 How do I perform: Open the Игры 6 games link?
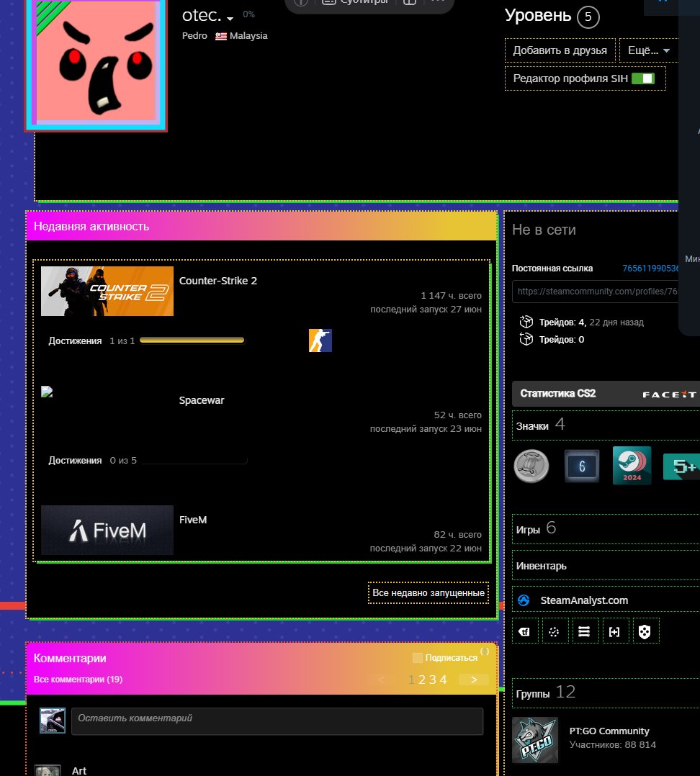tap(536, 528)
